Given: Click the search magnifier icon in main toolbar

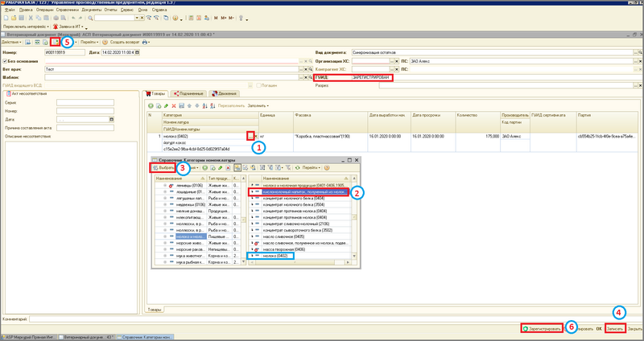Looking at the screenshot, I should 90,18.
